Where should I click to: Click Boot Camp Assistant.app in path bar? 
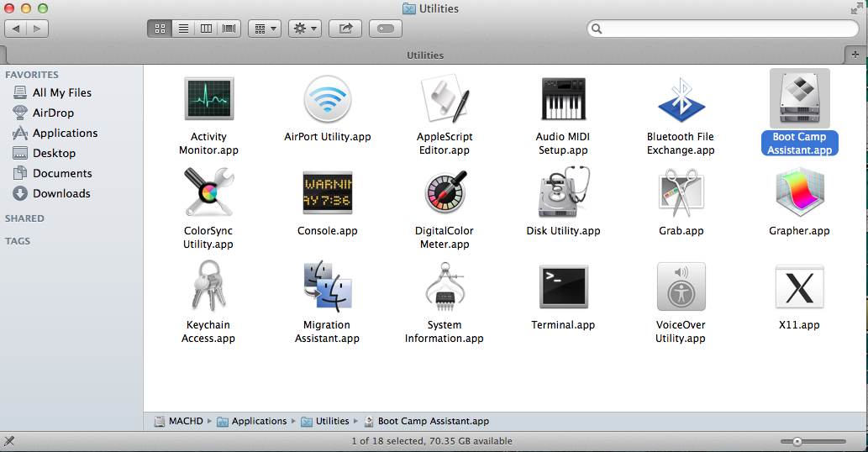pos(427,422)
